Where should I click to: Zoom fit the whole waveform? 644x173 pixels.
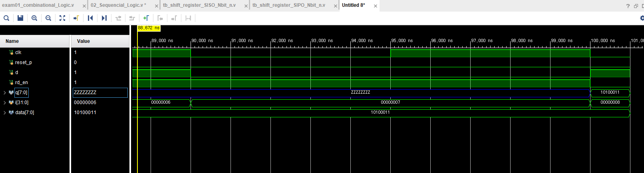click(x=62, y=18)
